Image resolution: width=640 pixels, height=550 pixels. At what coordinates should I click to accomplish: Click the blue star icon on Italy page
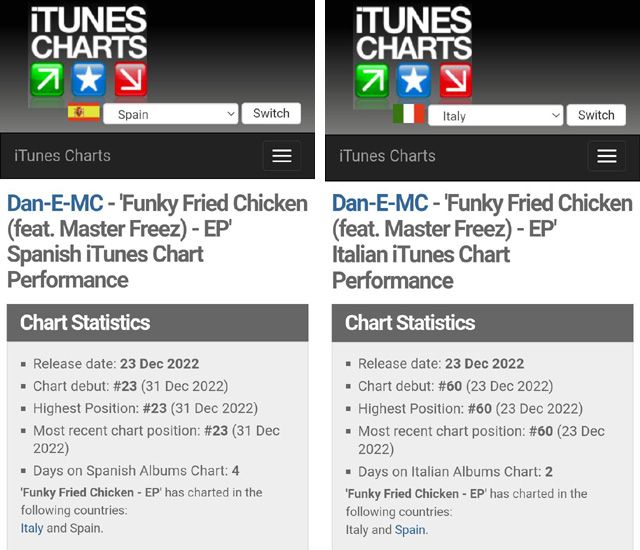click(x=413, y=81)
